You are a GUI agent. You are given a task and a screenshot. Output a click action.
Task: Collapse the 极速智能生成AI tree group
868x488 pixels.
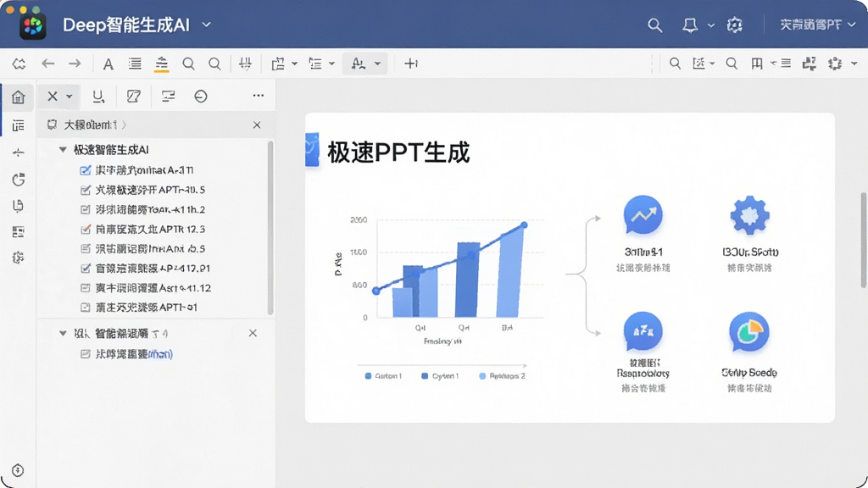tap(63, 149)
